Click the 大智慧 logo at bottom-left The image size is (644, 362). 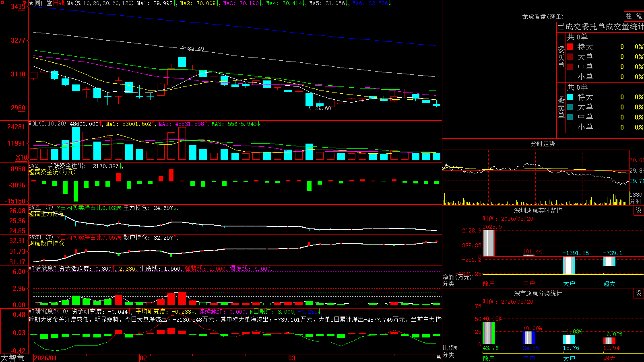tap(12, 358)
